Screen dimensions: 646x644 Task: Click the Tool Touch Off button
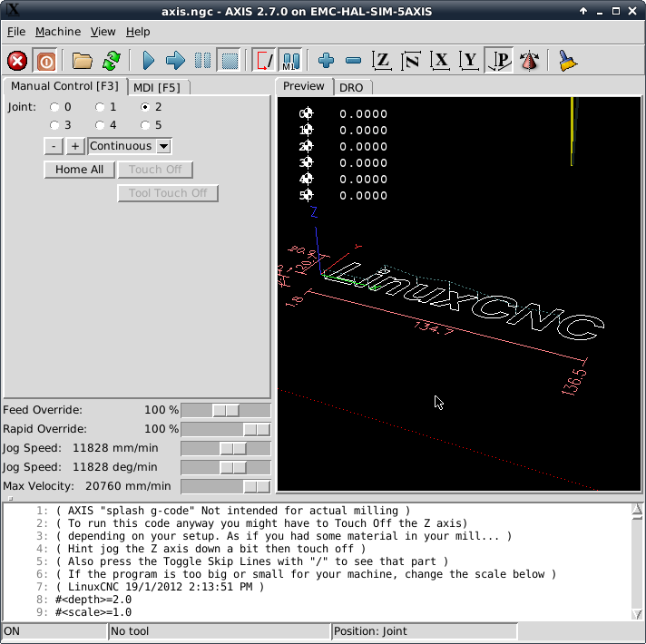coord(168,193)
